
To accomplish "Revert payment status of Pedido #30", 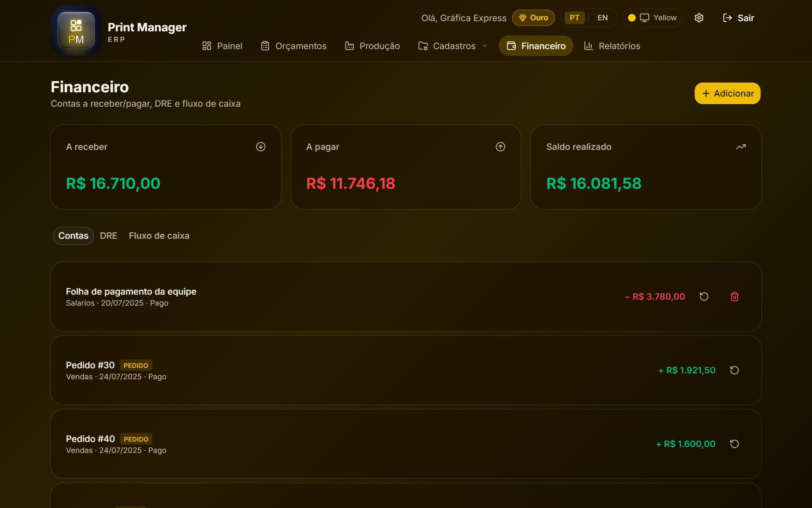I will [735, 370].
